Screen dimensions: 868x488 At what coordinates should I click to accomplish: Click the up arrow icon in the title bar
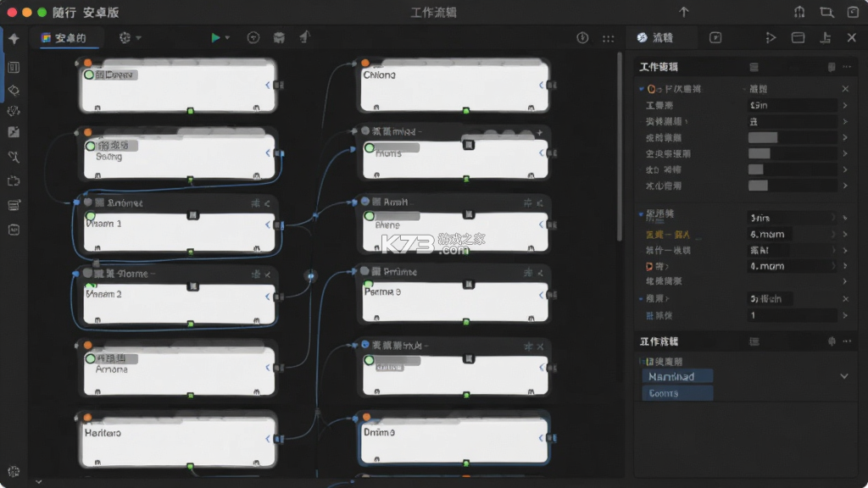point(684,12)
